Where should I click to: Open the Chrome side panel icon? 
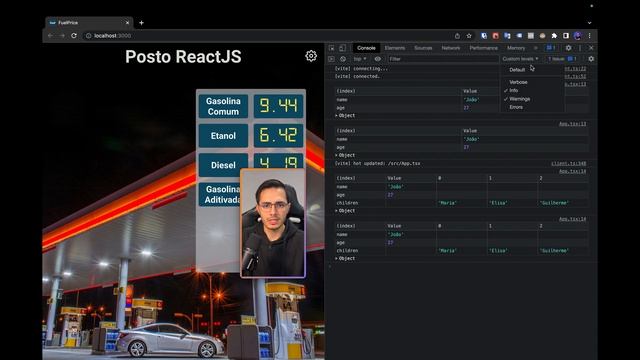coord(566,36)
